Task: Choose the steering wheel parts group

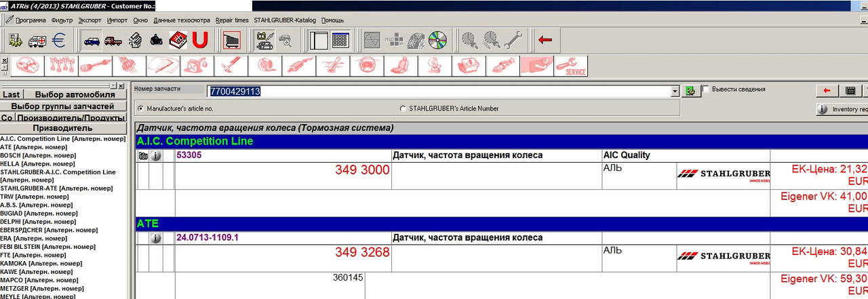Action: pyautogui.click(x=367, y=66)
